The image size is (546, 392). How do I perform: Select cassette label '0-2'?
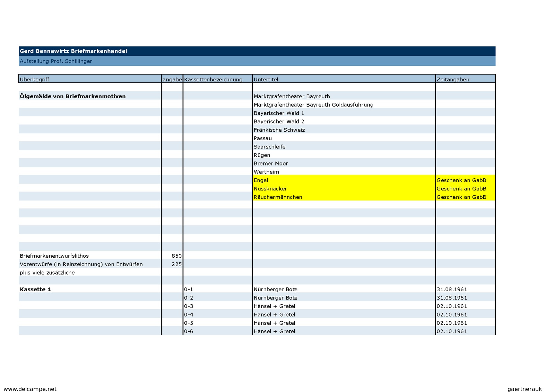pyautogui.click(x=189, y=298)
